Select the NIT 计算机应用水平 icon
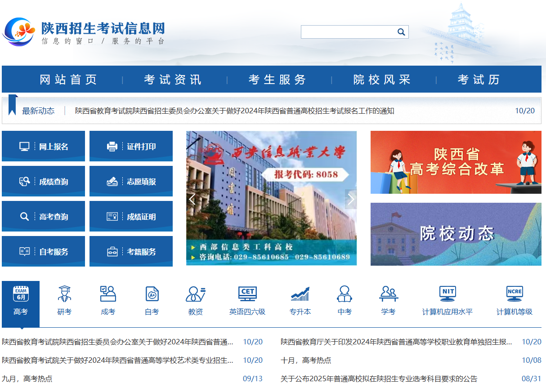Screen dimensions: 546x392 [x=448, y=294]
